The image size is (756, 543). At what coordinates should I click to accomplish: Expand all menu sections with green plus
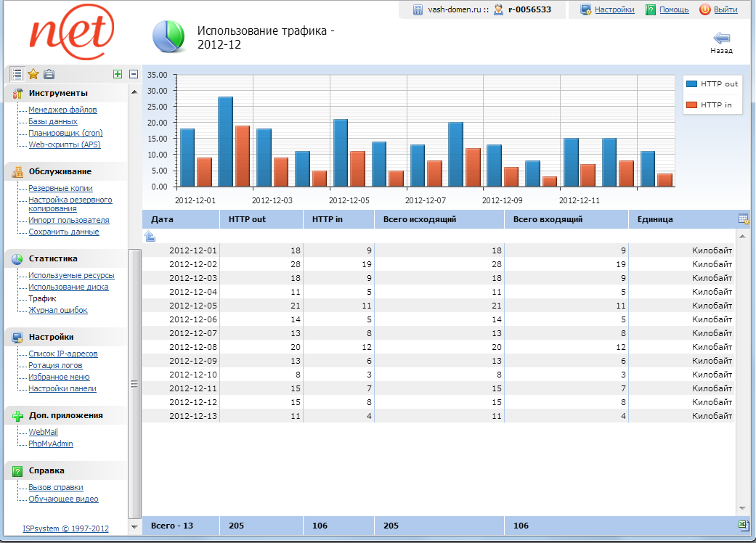tap(118, 74)
